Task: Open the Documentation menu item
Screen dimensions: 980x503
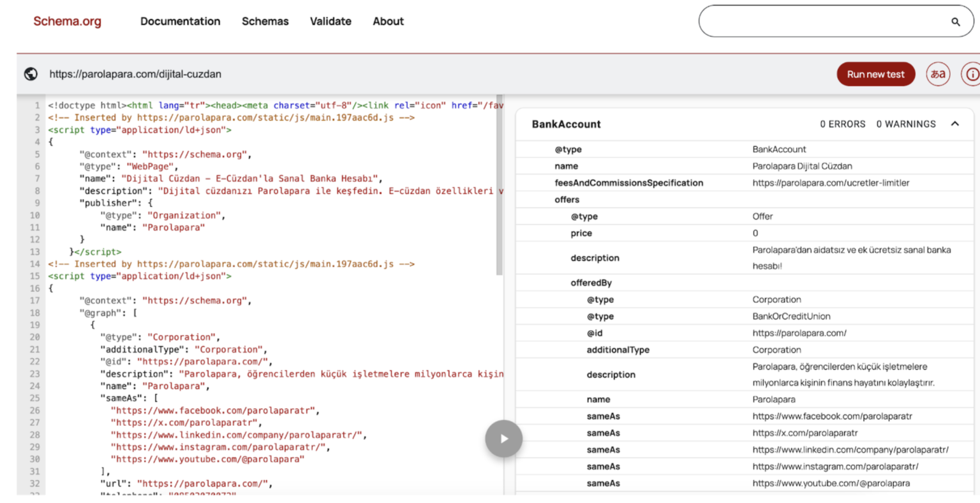Action: [180, 21]
